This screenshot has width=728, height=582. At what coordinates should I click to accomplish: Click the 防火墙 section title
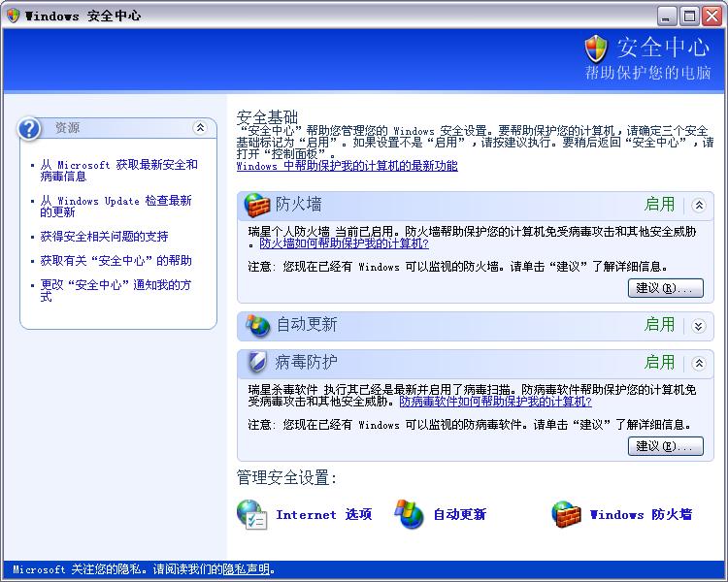point(299,205)
